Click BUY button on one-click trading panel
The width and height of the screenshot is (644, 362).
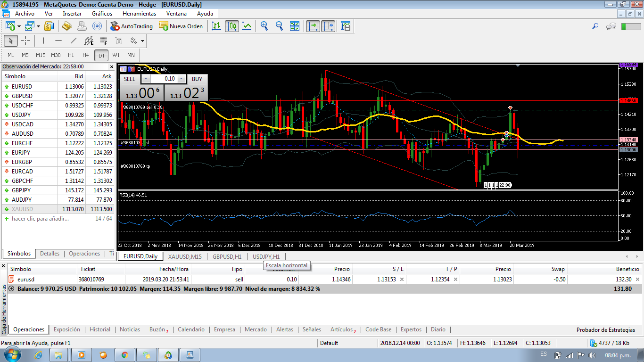197,79
